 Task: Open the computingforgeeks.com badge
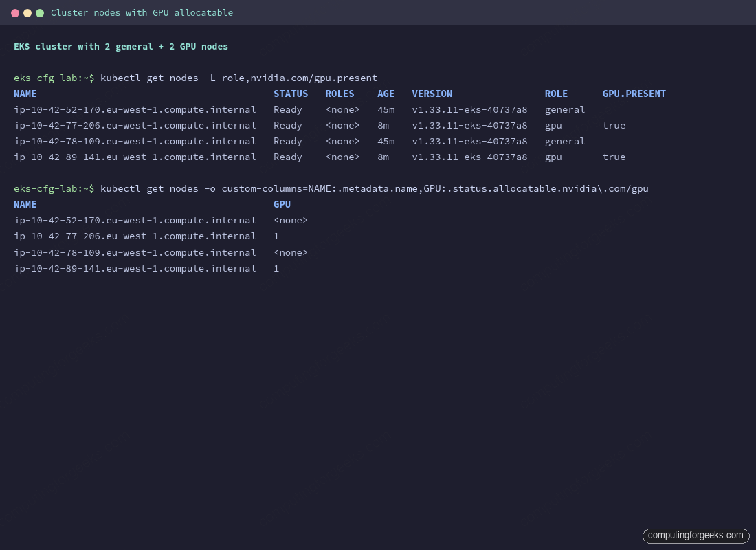[696, 536]
